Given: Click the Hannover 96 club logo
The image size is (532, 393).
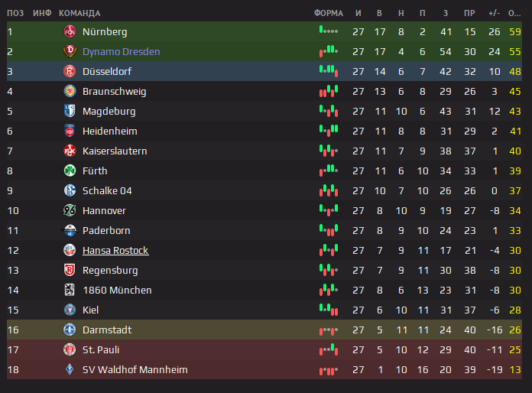Looking at the screenshot, I should point(70,210).
